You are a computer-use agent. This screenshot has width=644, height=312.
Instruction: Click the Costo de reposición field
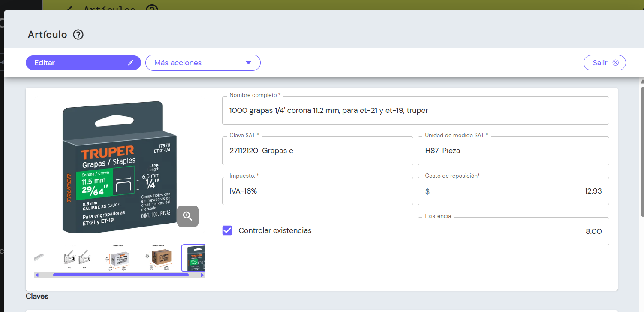coord(513,191)
